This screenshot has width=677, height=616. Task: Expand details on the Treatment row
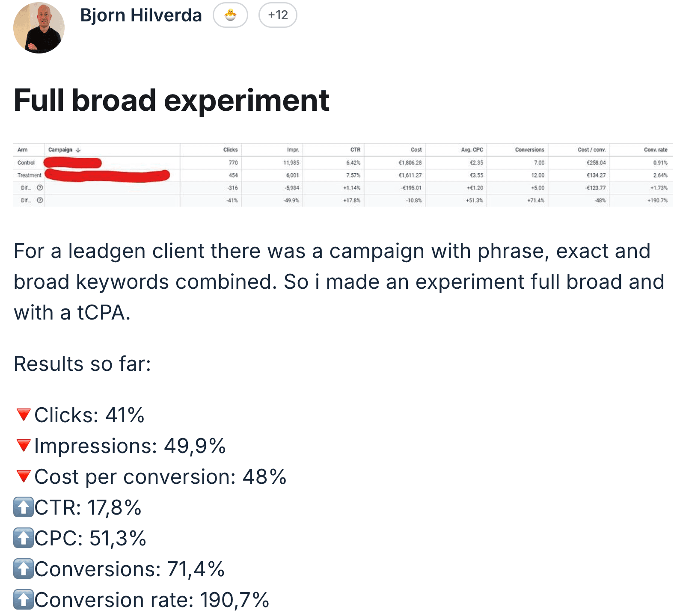pyautogui.click(x=30, y=175)
